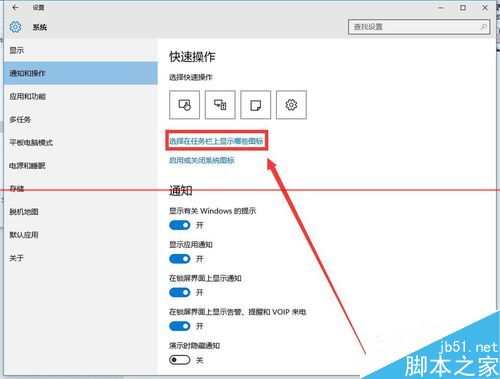Maximize the Settings window
This screenshot has width=500, height=379.
click(463, 7)
